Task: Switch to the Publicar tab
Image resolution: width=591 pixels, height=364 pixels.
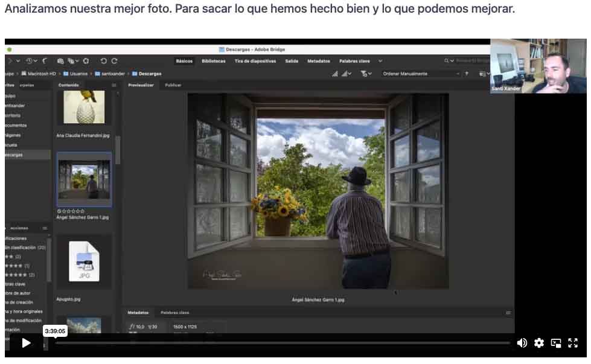Action: pos(173,85)
